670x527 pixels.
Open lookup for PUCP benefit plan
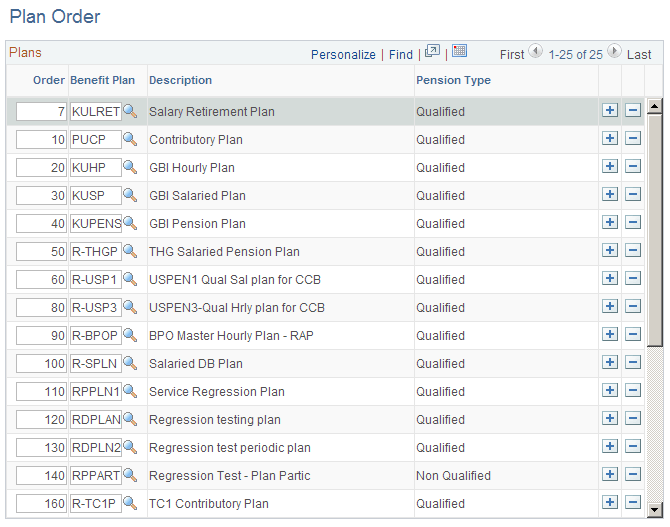click(x=130, y=139)
